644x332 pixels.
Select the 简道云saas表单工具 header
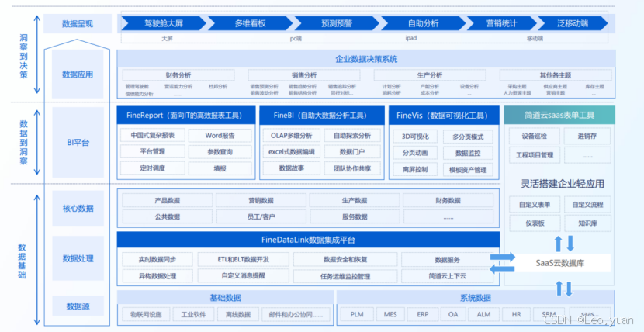tap(559, 116)
